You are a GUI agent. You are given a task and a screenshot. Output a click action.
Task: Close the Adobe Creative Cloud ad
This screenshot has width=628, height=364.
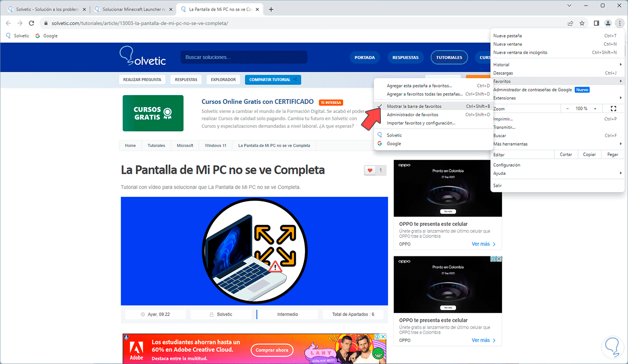tap(383, 336)
